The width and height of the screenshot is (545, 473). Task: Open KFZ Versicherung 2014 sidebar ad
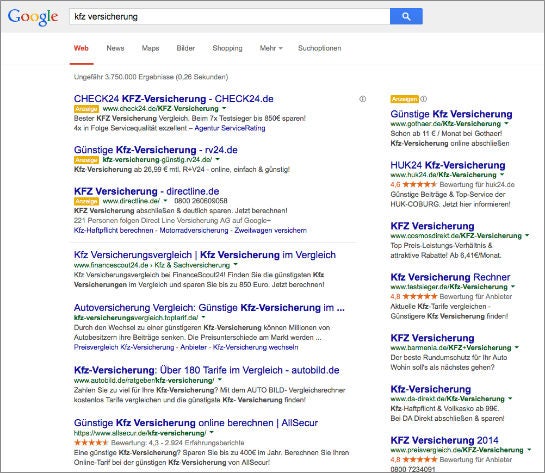[444, 440]
